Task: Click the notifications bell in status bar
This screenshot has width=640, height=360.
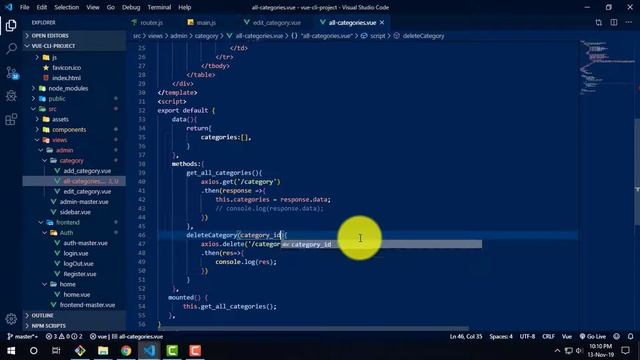Action: point(630,336)
